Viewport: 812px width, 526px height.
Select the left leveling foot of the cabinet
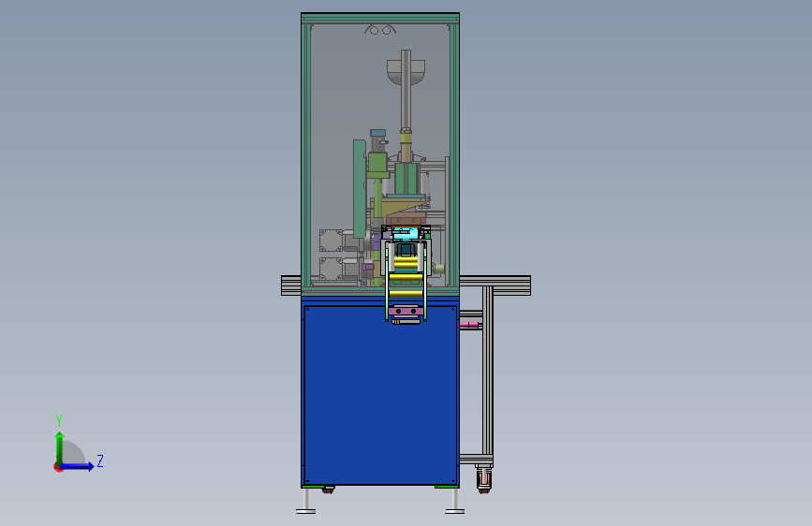coord(305,501)
